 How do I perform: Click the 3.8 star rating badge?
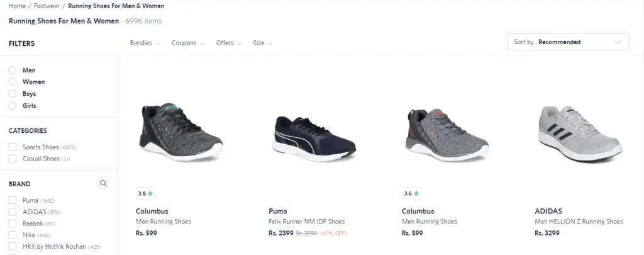146,194
